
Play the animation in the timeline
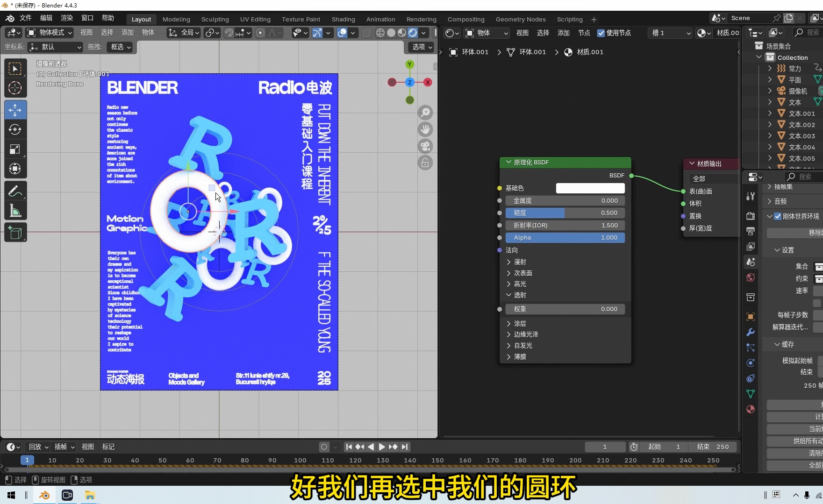[x=382, y=447]
